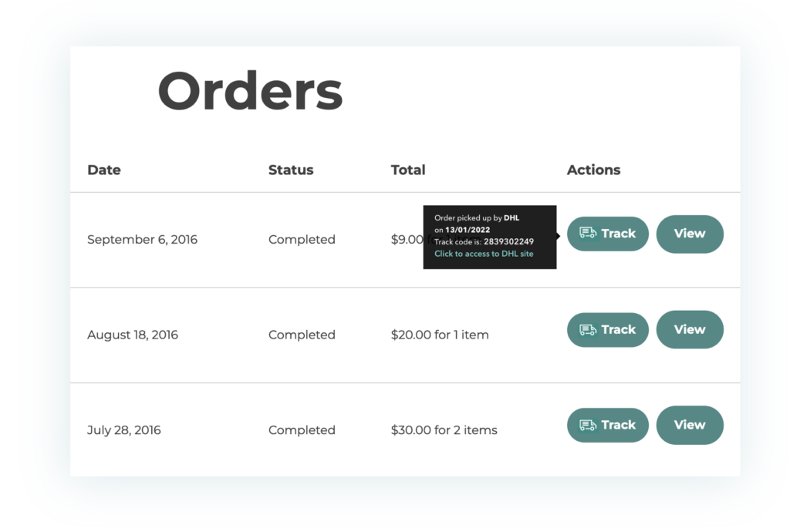This screenshot has width=790, height=532.
Task: Click the '$30.00 for 2 items' total
Action: click(444, 430)
